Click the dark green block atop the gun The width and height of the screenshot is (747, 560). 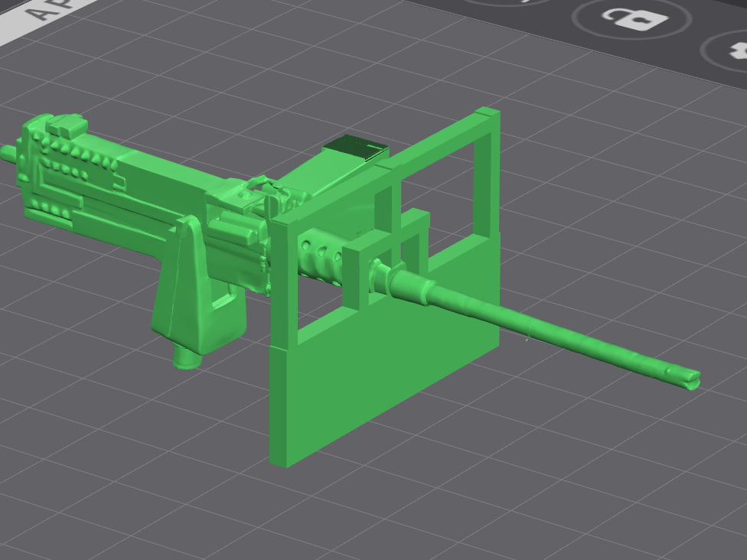(x=357, y=148)
